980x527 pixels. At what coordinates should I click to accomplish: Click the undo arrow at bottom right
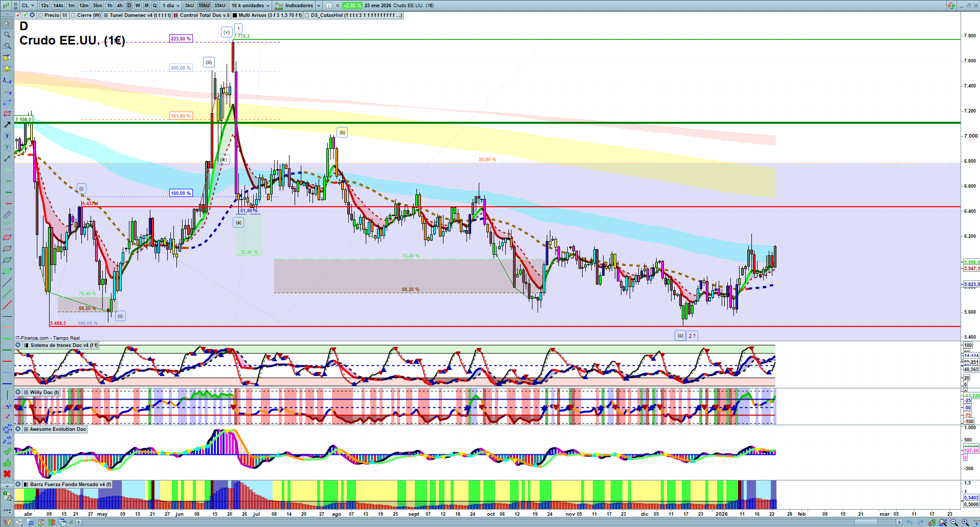coord(909,522)
